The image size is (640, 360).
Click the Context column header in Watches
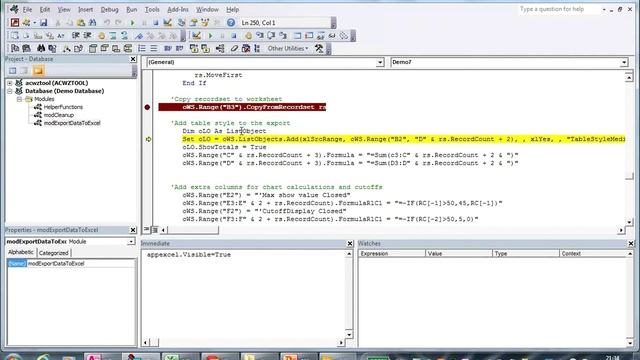(593, 253)
